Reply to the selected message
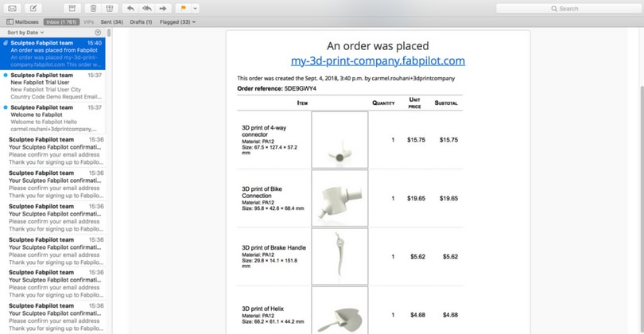 [130, 8]
